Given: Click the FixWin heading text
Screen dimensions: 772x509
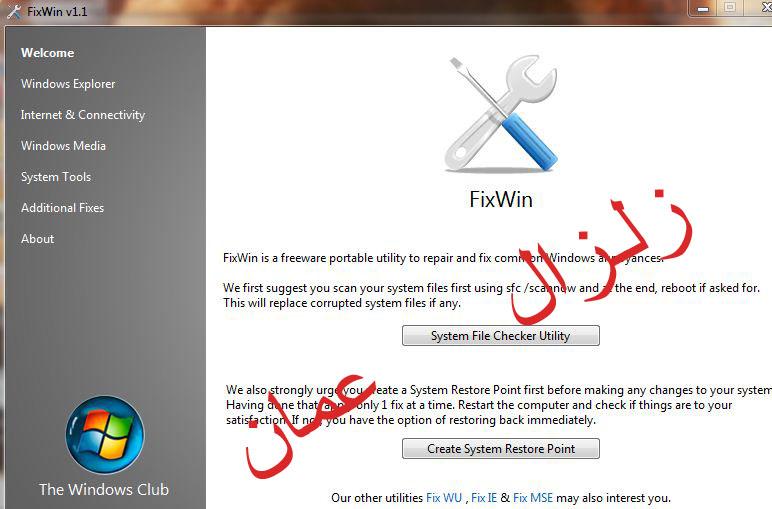Looking at the screenshot, I should pos(501,199).
